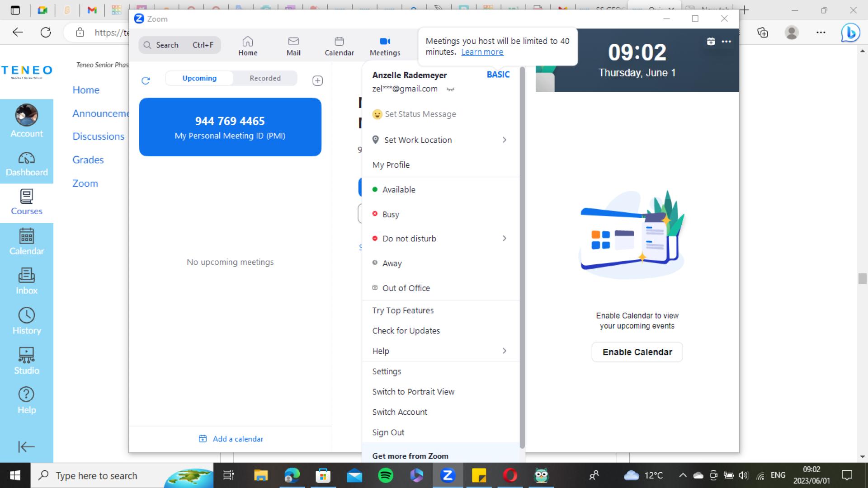Click the Refresh upcoming meetings icon
868x488 pixels.
(146, 80)
